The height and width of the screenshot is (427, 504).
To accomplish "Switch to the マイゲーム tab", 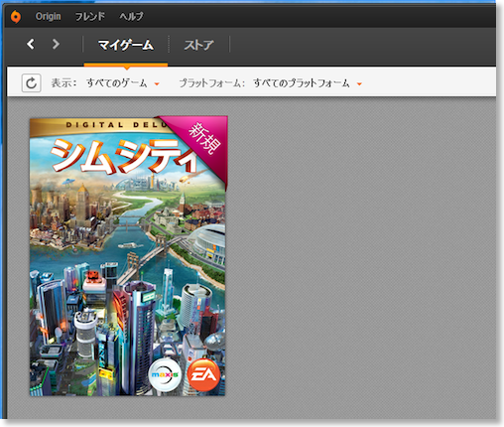I will pyautogui.click(x=126, y=45).
